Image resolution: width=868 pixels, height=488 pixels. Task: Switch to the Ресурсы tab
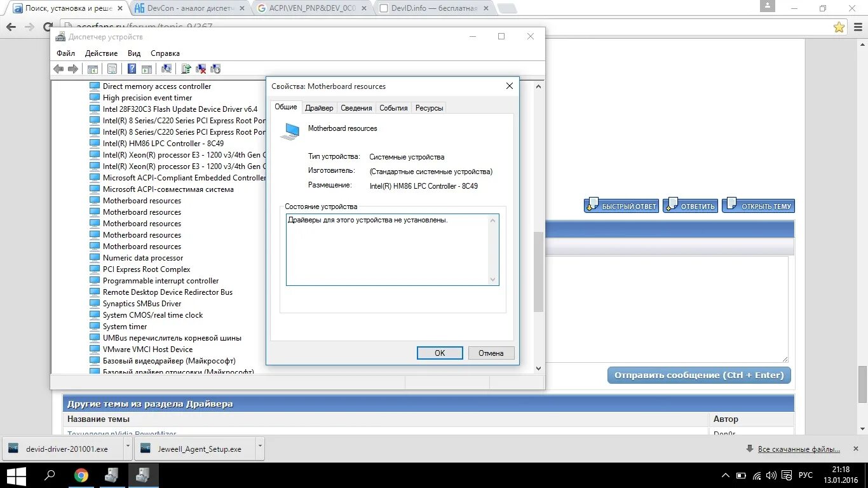click(x=429, y=108)
